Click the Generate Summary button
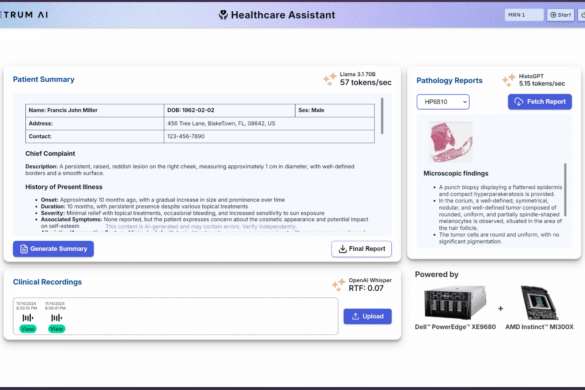Screen dimensions: 585x390 click(x=53, y=249)
